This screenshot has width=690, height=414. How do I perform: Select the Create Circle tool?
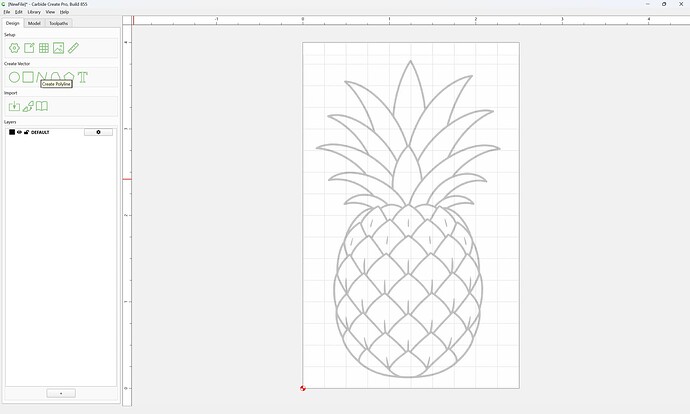(14, 77)
